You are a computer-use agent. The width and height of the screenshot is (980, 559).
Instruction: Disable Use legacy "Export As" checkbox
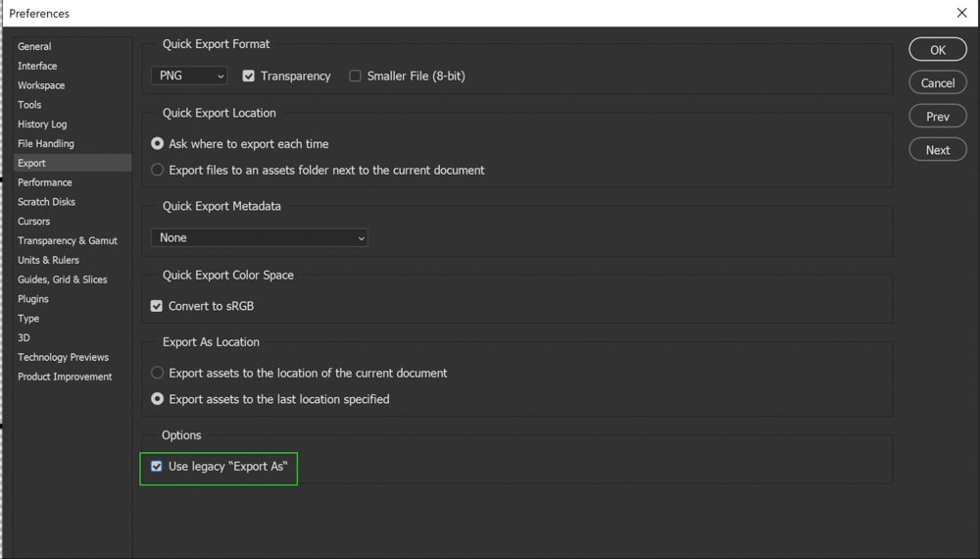pyautogui.click(x=157, y=466)
